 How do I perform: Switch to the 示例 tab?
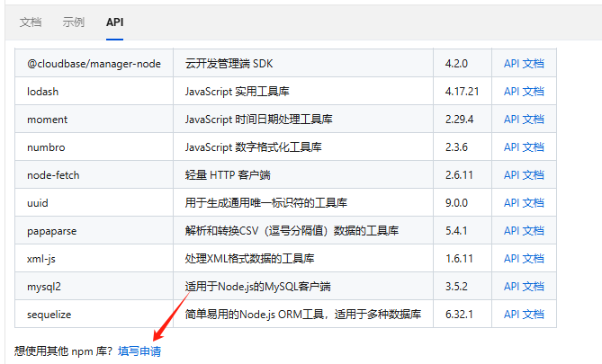tap(73, 22)
